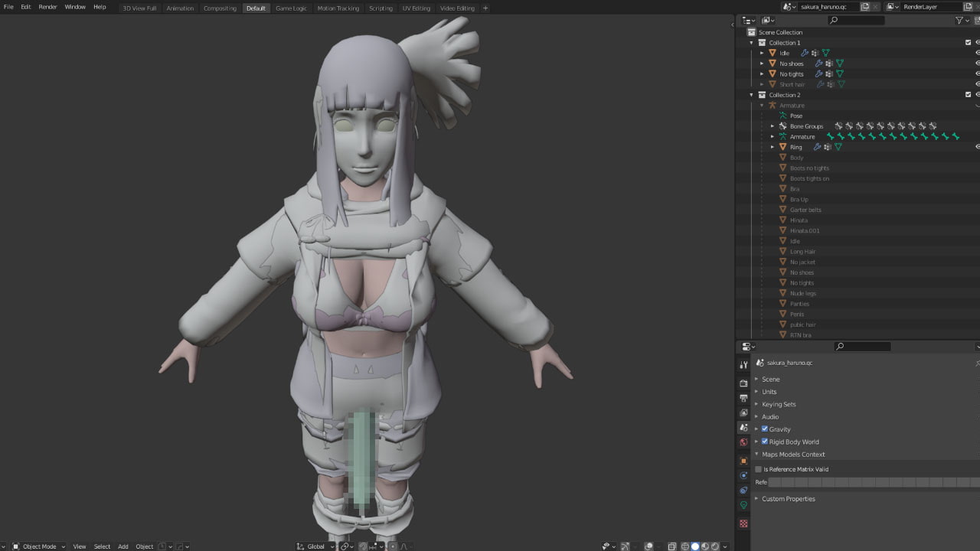
Task: Open the World properties tab icon
Action: click(x=743, y=442)
